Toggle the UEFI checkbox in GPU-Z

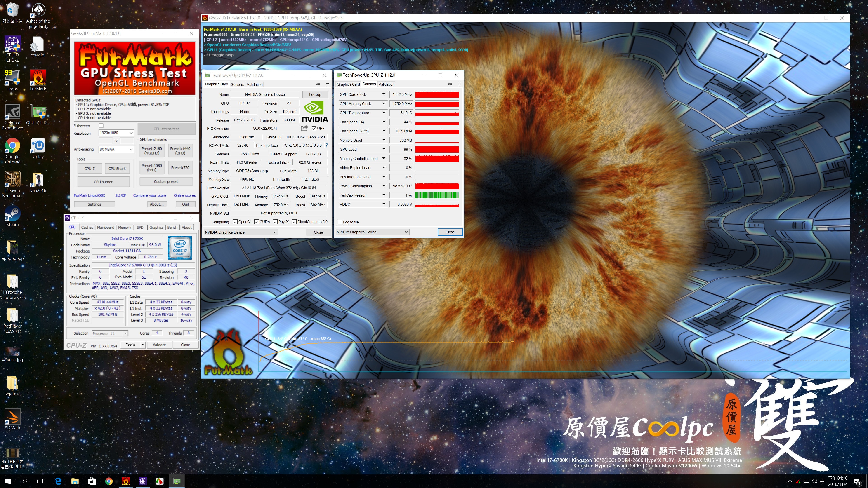(x=314, y=129)
